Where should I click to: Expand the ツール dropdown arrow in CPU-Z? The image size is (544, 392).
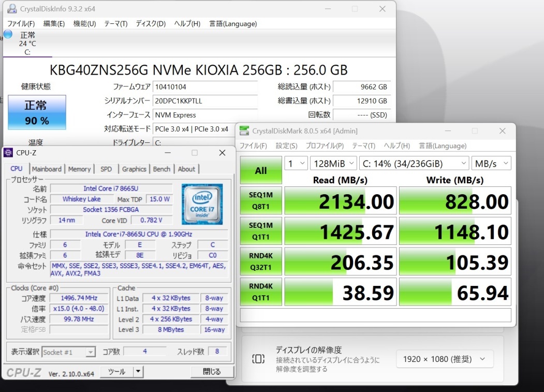(x=138, y=372)
